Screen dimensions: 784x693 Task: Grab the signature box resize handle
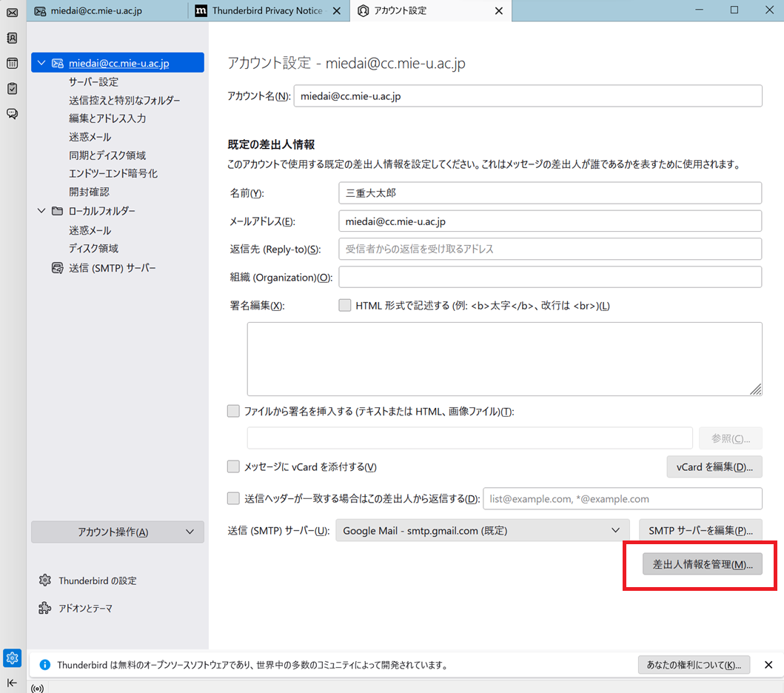pos(756,389)
